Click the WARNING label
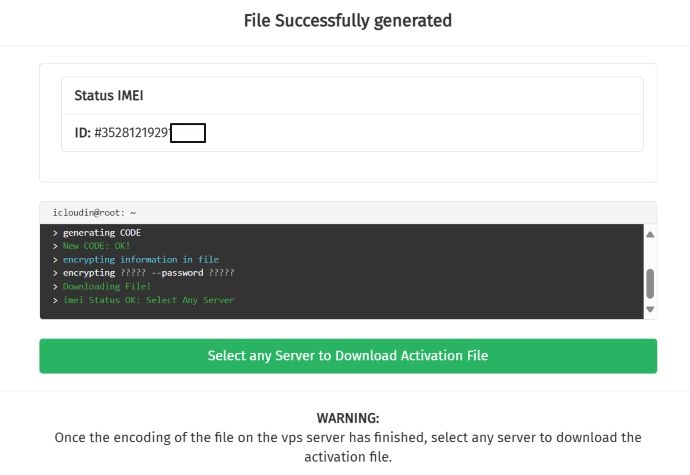 (x=348, y=418)
